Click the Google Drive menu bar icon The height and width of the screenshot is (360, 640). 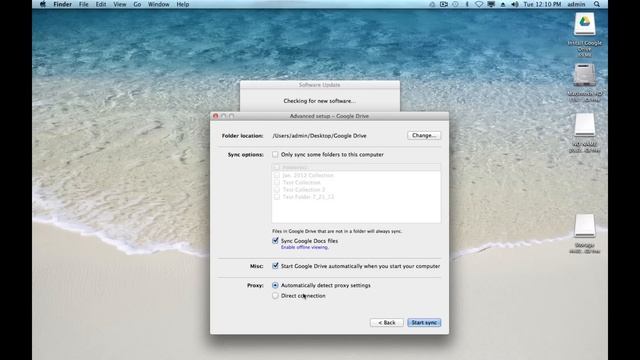point(432,4)
